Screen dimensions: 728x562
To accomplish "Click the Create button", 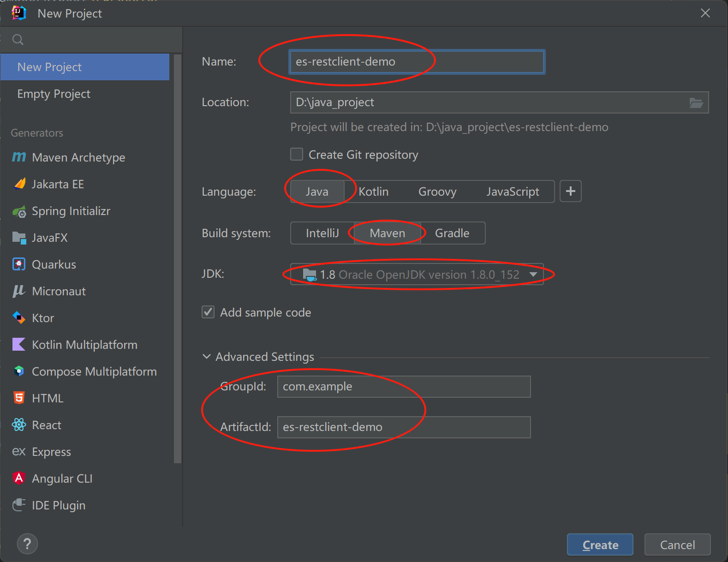I will (x=600, y=545).
